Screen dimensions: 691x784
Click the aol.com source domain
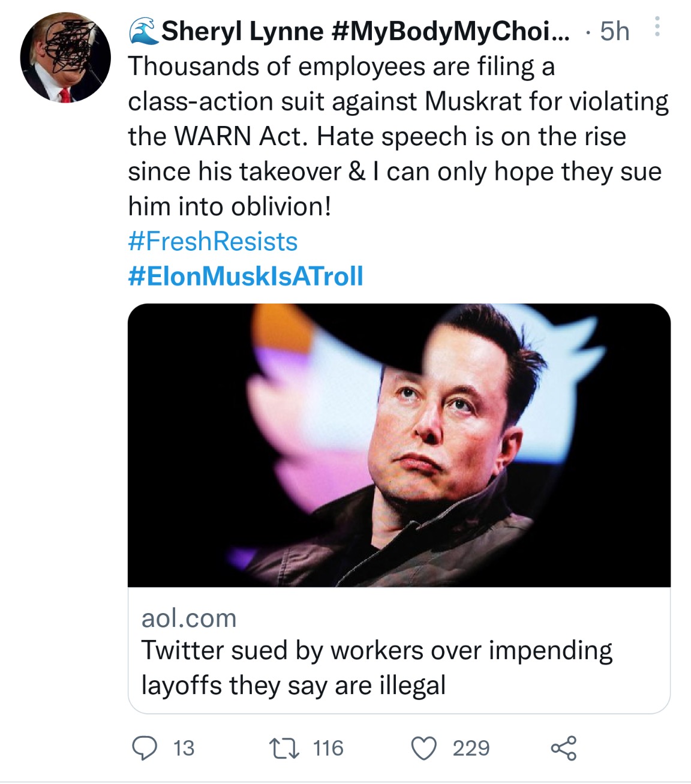189,618
